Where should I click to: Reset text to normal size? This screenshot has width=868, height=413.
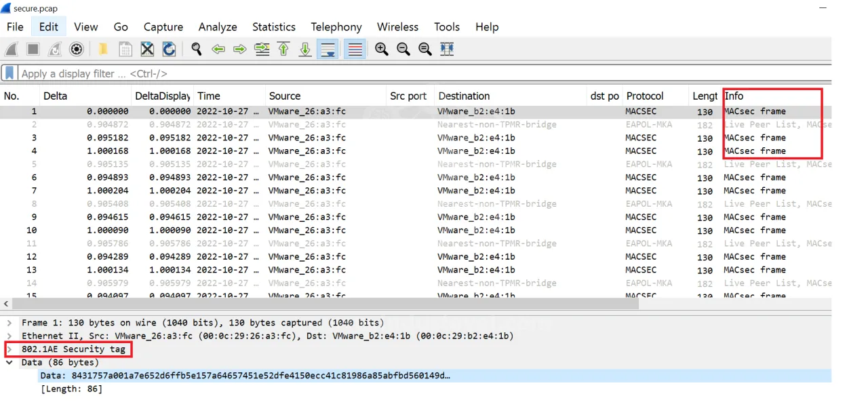(425, 49)
